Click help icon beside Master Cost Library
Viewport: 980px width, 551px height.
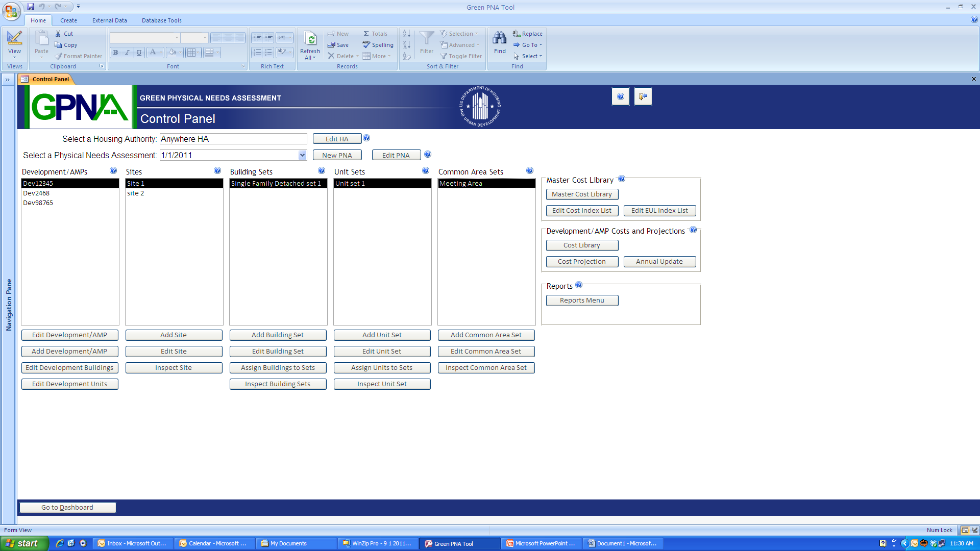tap(622, 179)
